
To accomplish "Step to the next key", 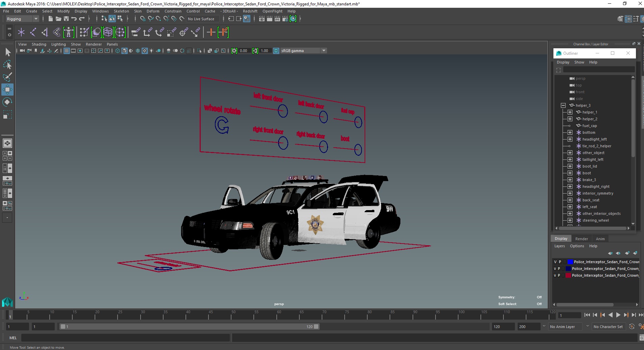I will (x=626, y=315).
